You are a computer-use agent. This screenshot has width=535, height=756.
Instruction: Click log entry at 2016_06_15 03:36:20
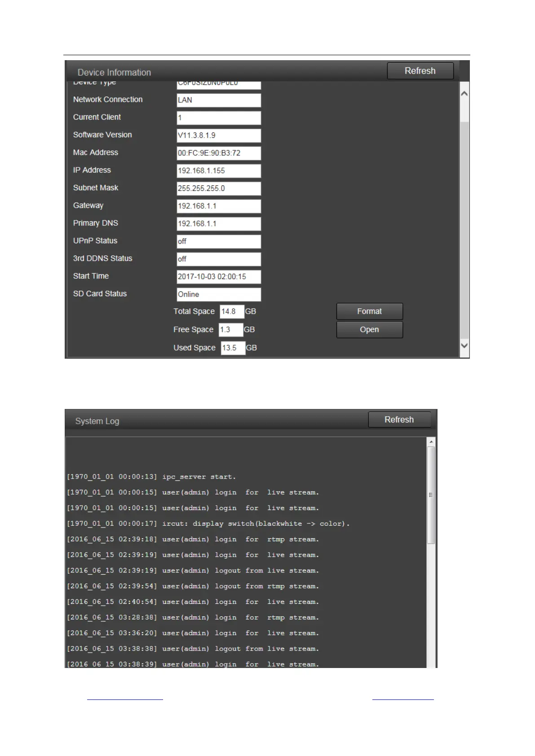pyautogui.click(x=193, y=633)
